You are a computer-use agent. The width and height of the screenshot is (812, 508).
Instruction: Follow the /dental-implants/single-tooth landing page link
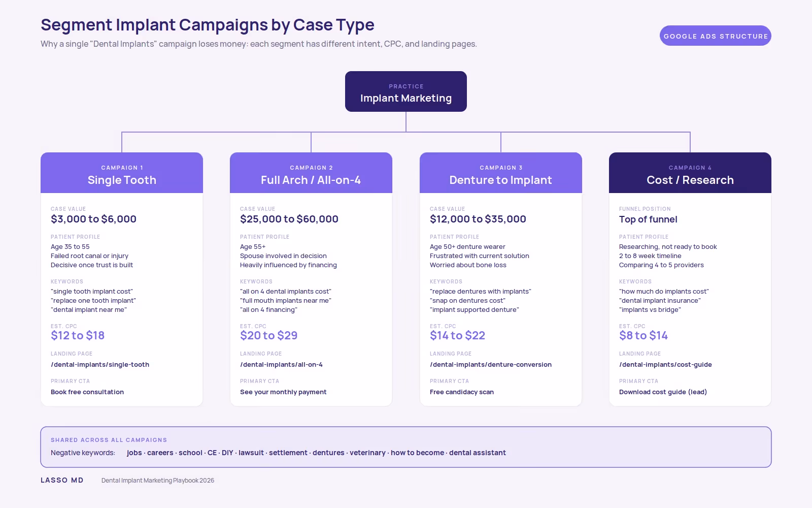click(100, 365)
